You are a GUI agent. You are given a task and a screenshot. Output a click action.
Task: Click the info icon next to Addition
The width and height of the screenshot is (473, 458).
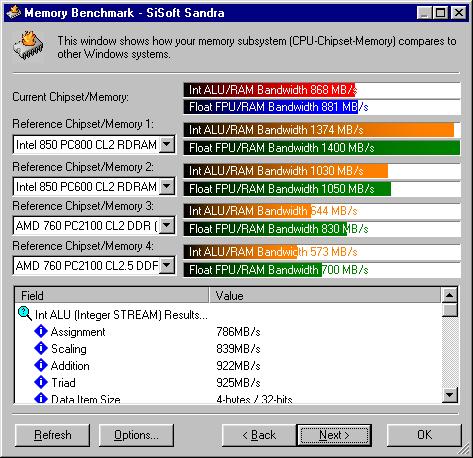(41, 365)
